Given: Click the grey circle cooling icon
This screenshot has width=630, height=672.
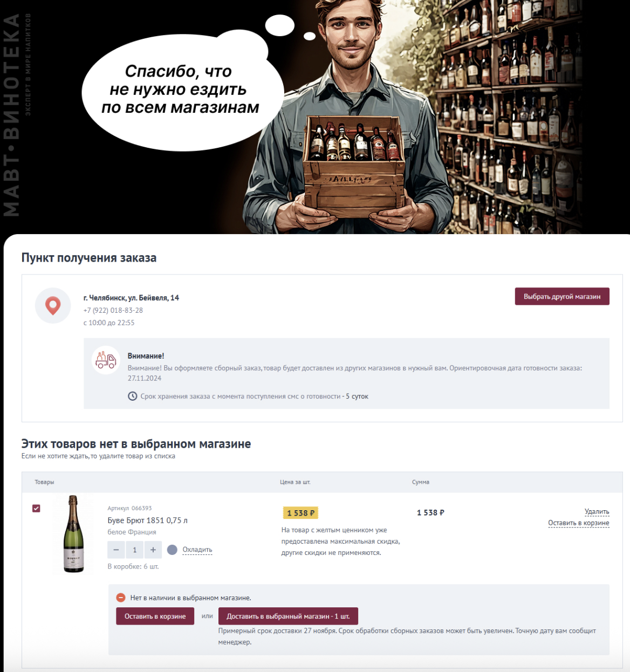Looking at the screenshot, I should (x=172, y=550).
